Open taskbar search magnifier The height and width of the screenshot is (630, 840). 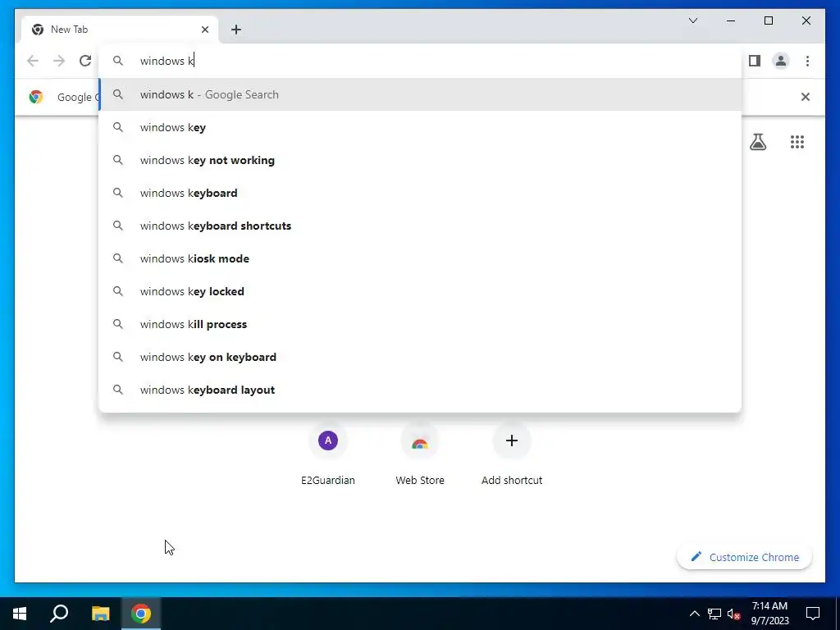click(59, 614)
